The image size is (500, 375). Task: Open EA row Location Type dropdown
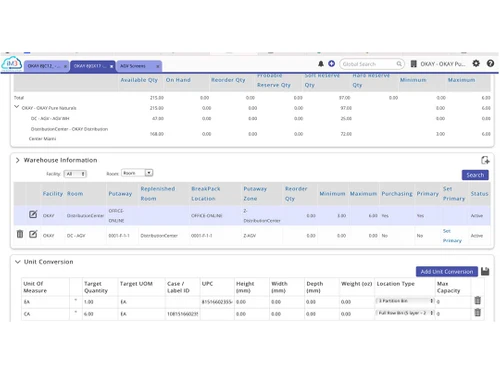tap(405, 301)
